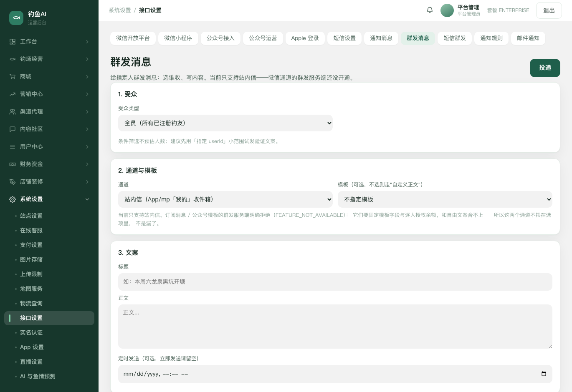Open AI 与鱼情预测 in the sidebar
Image resolution: width=572 pixels, height=392 pixels.
tap(49, 377)
